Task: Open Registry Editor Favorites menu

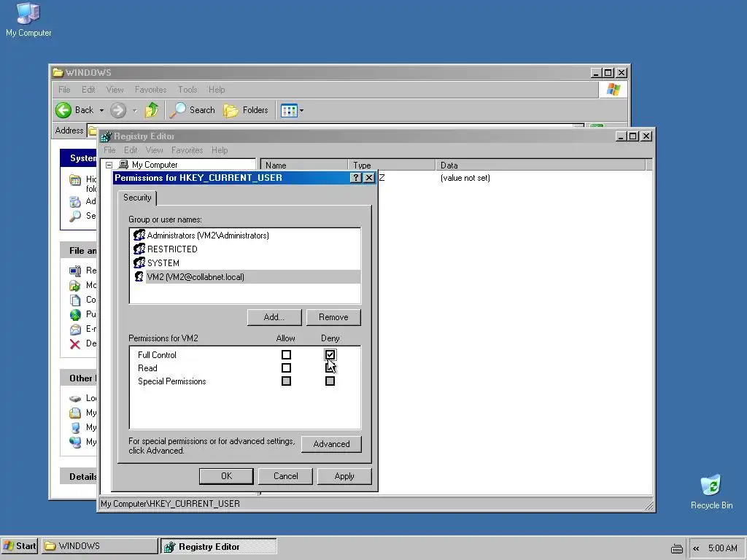Action: click(187, 150)
